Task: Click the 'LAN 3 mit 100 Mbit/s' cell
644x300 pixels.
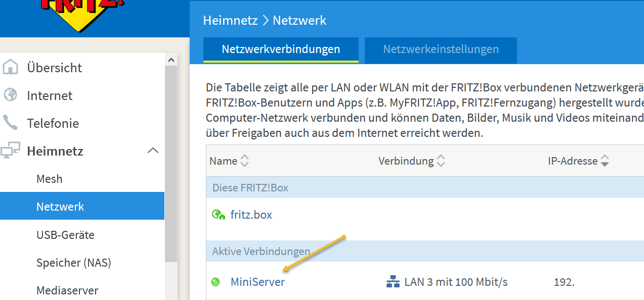Action: (456, 282)
